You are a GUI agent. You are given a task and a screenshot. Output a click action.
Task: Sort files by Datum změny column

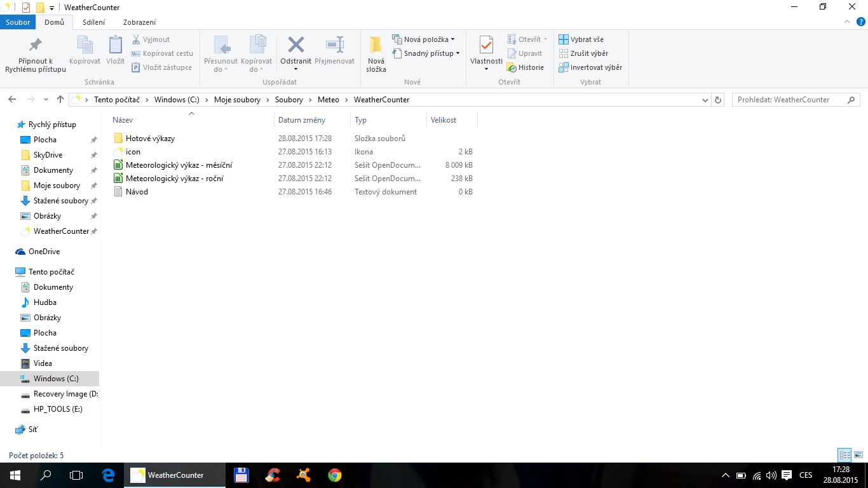pyautogui.click(x=302, y=120)
